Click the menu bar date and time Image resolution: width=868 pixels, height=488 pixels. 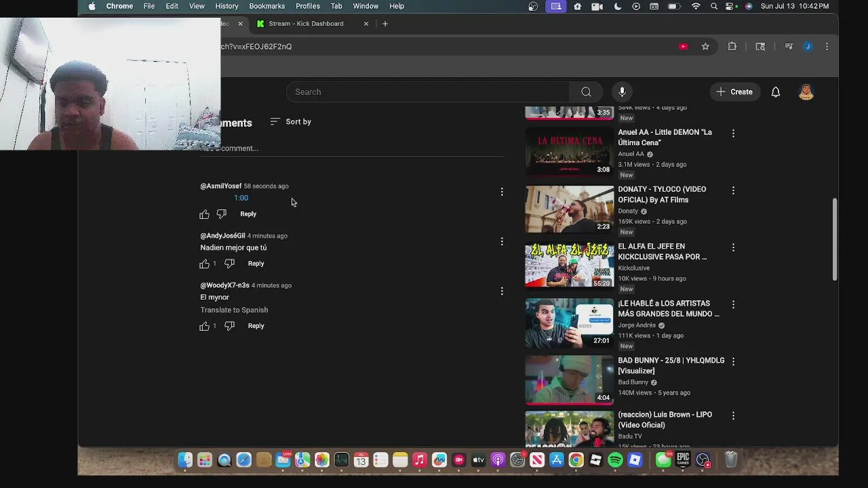(x=795, y=6)
